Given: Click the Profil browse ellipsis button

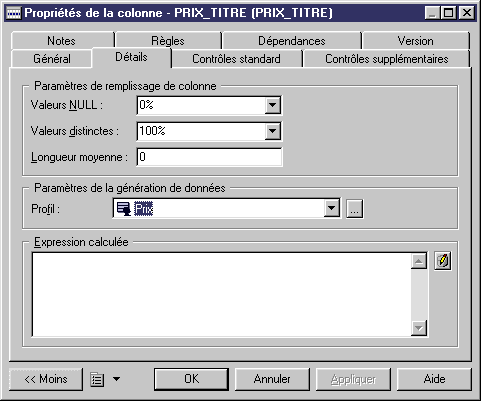Looking at the screenshot, I should point(355,209).
